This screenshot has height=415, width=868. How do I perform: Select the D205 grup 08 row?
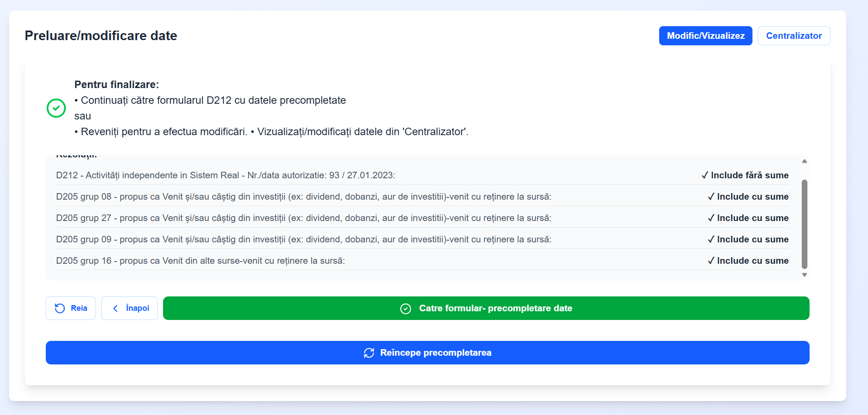[422, 197]
